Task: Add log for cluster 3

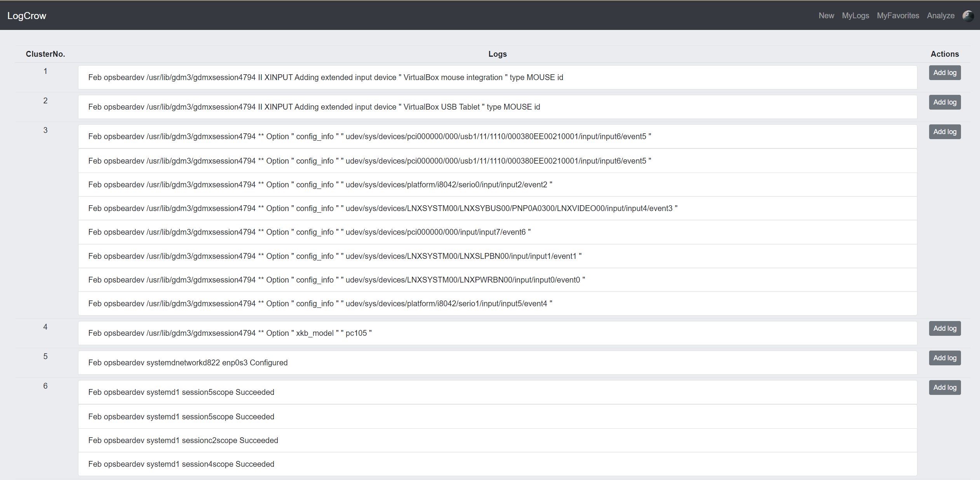Action: [x=945, y=132]
